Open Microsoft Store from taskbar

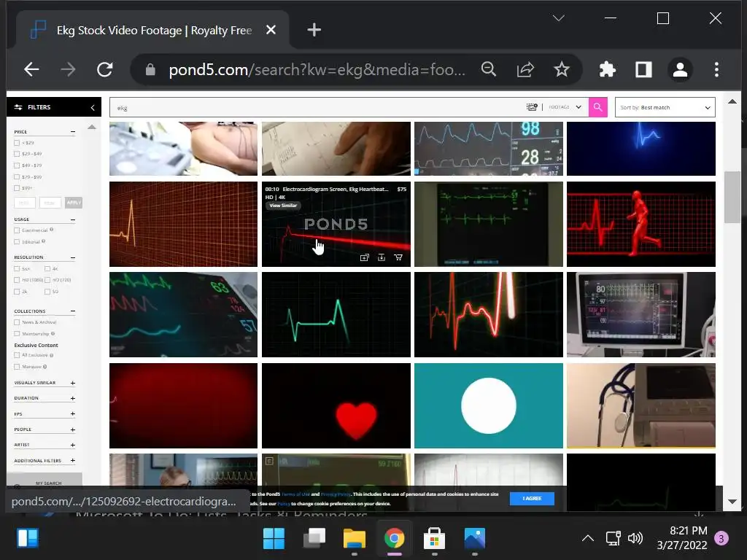(x=434, y=539)
